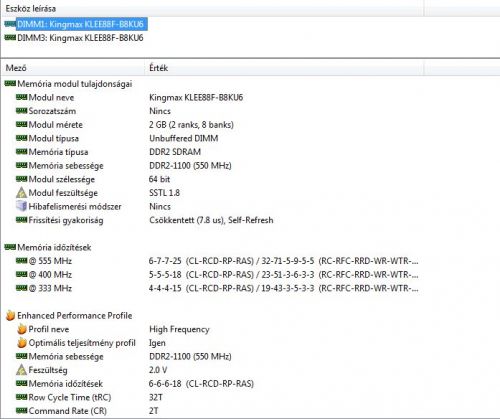Select value High Frequency
500x419 pixels.
click(179, 329)
